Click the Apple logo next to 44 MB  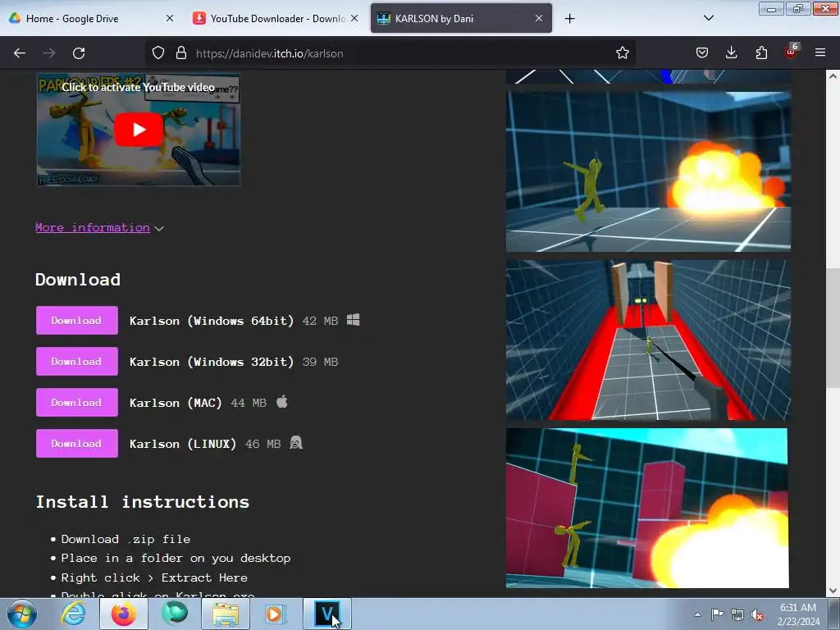coord(282,402)
